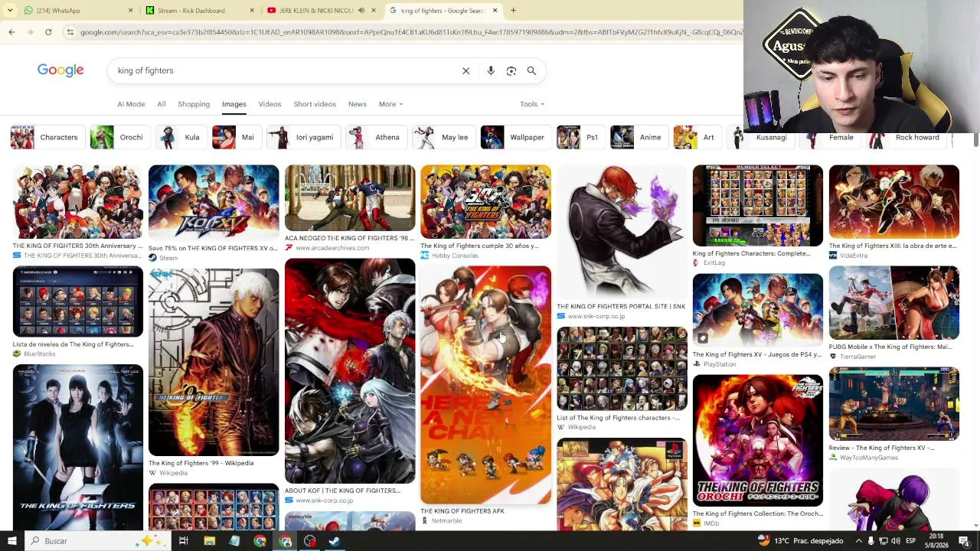
Task: Switch to the News tab
Action: point(358,104)
